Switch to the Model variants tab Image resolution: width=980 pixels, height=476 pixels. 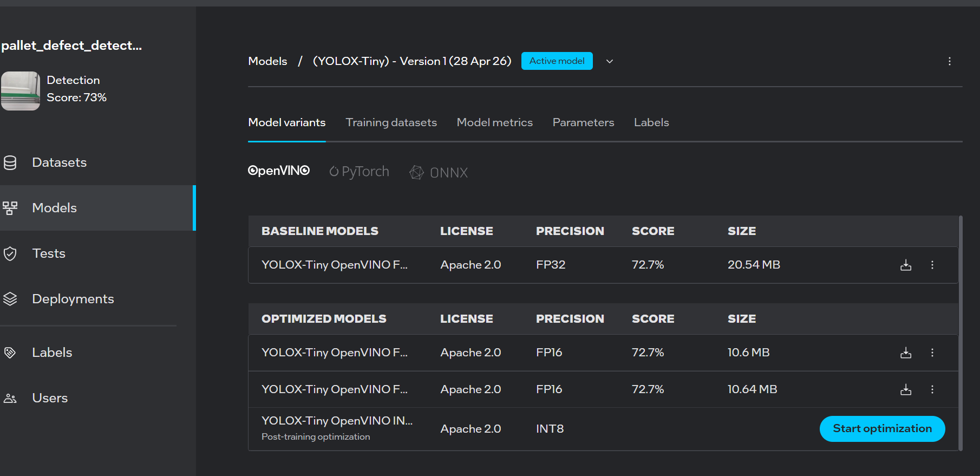point(287,122)
